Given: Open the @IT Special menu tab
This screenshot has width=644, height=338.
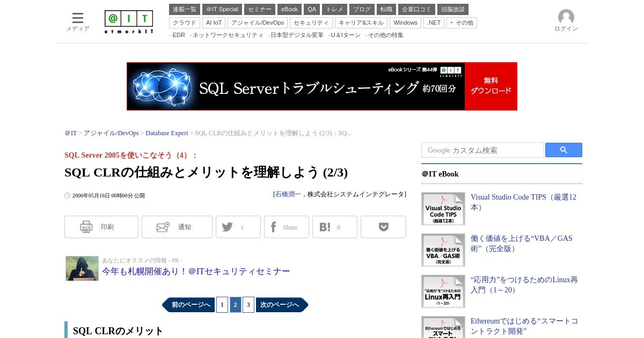Looking at the screenshot, I should [x=222, y=9].
